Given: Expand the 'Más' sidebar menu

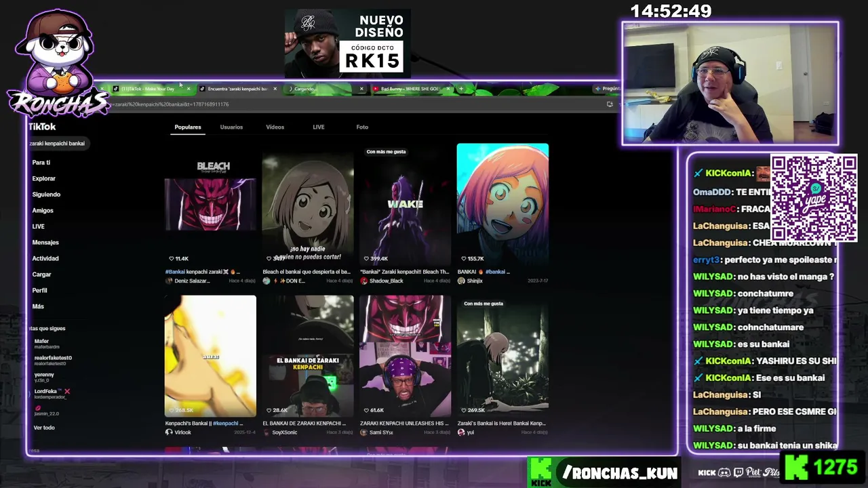Looking at the screenshot, I should pos(38,306).
